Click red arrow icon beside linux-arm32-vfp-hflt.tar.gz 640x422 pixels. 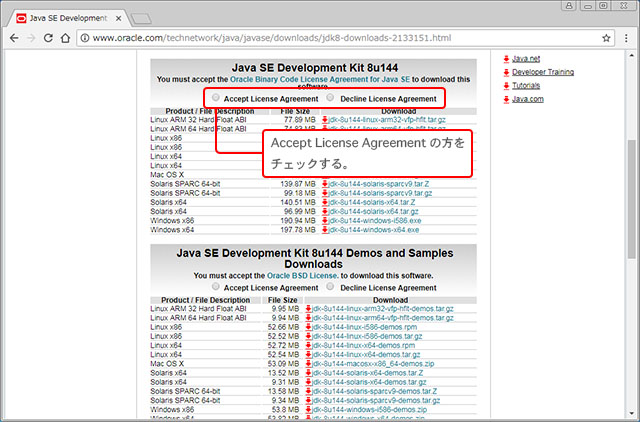pos(325,120)
